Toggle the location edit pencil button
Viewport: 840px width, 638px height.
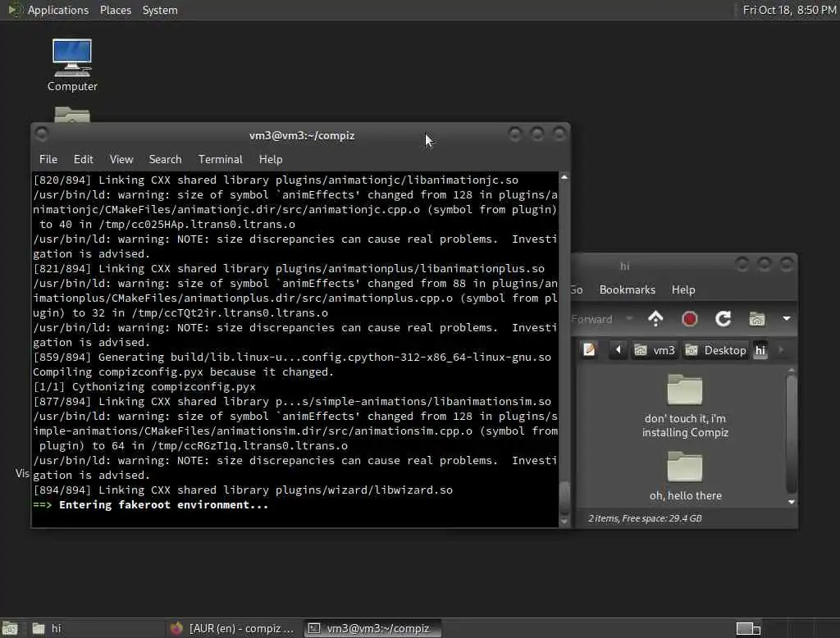[589, 350]
